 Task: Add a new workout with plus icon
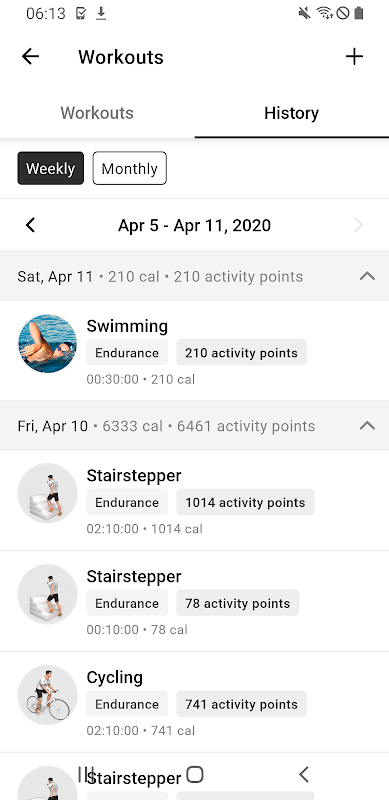[x=354, y=56]
